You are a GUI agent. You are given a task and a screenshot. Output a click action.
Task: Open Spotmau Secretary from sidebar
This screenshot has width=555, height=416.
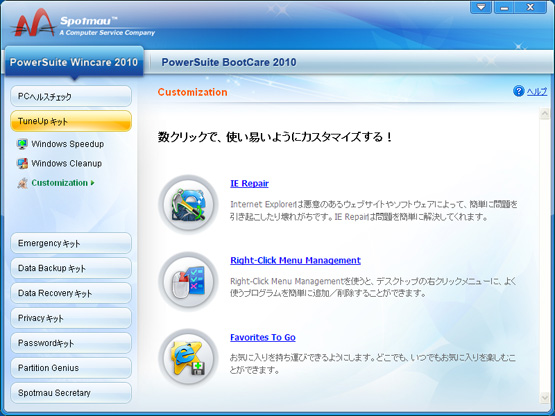(x=71, y=393)
